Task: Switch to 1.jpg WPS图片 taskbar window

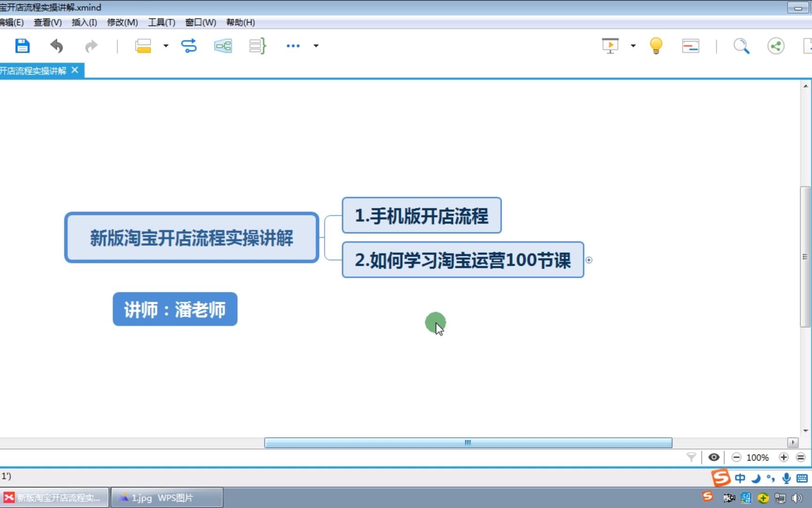Action: pyautogui.click(x=167, y=498)
